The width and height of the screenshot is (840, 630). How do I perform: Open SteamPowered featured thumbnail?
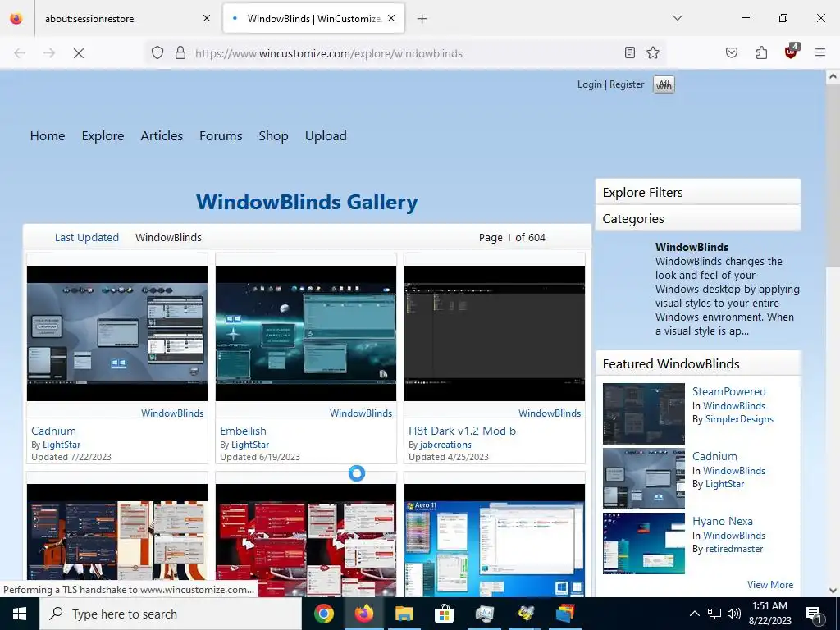[643, 413]
